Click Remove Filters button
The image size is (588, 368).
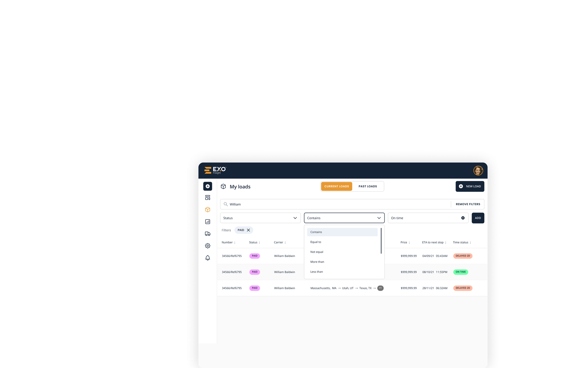click(468, 204)
